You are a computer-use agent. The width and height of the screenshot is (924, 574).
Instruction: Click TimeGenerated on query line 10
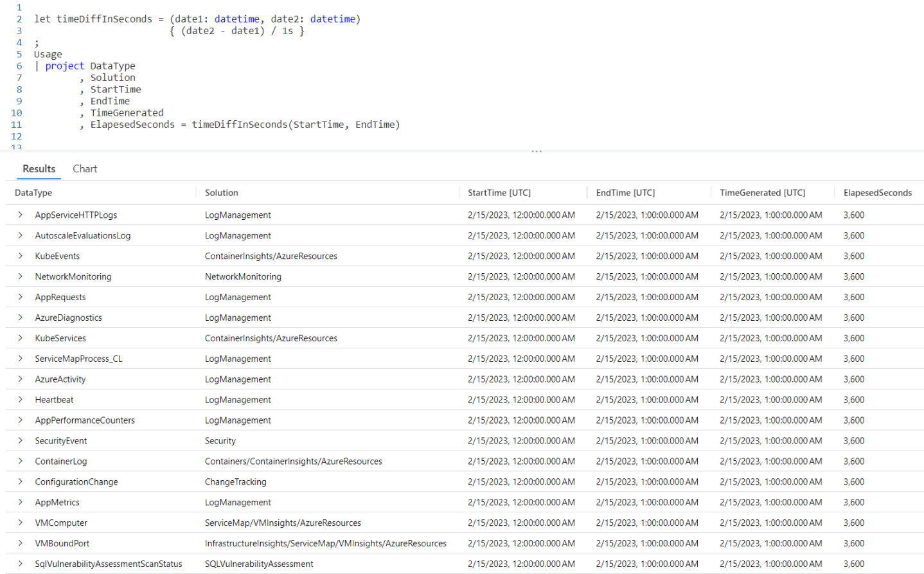pyautogui.click(x=127, y=113)
